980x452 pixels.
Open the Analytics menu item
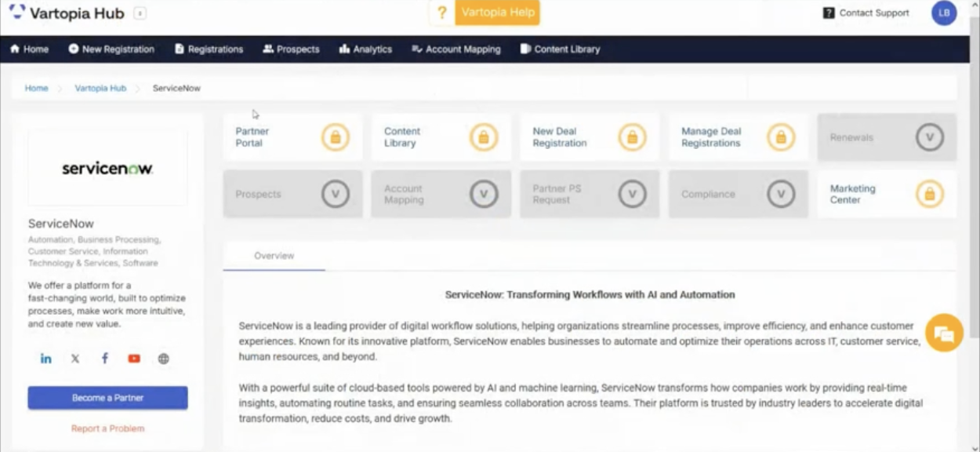tap(365, 49)
